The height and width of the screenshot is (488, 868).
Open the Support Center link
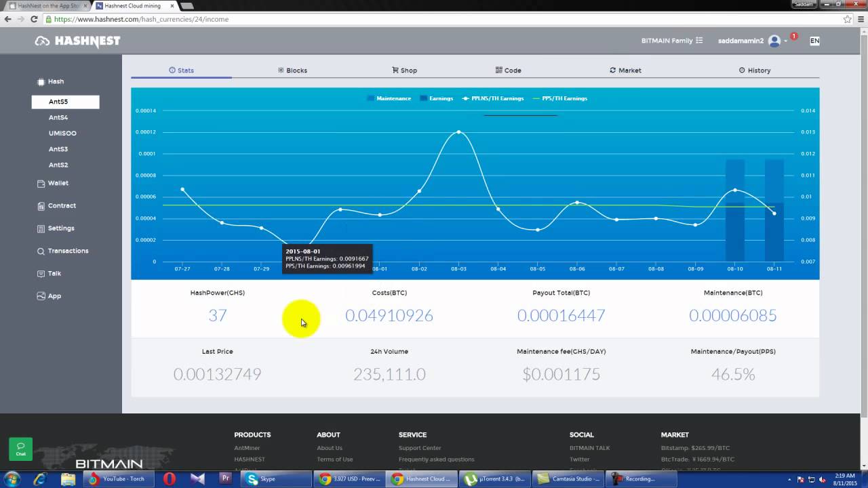point(420,448)
